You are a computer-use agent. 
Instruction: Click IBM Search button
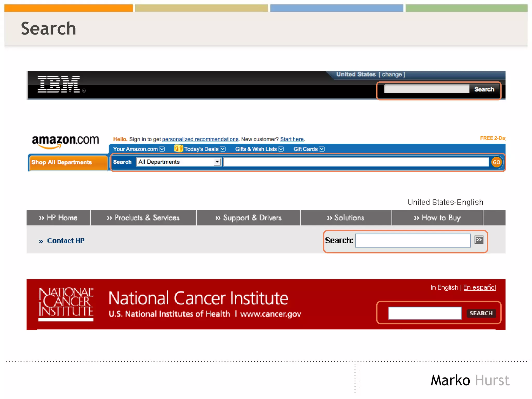coord(484,89)
